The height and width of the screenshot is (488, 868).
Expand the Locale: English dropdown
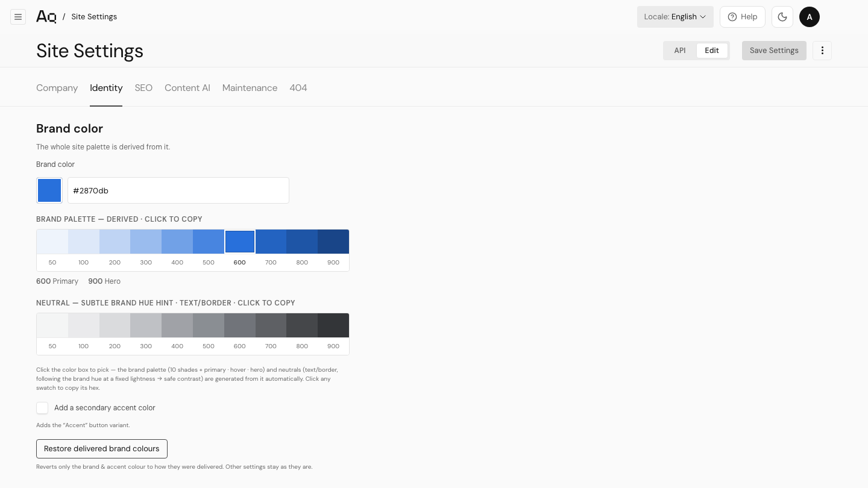675,17
